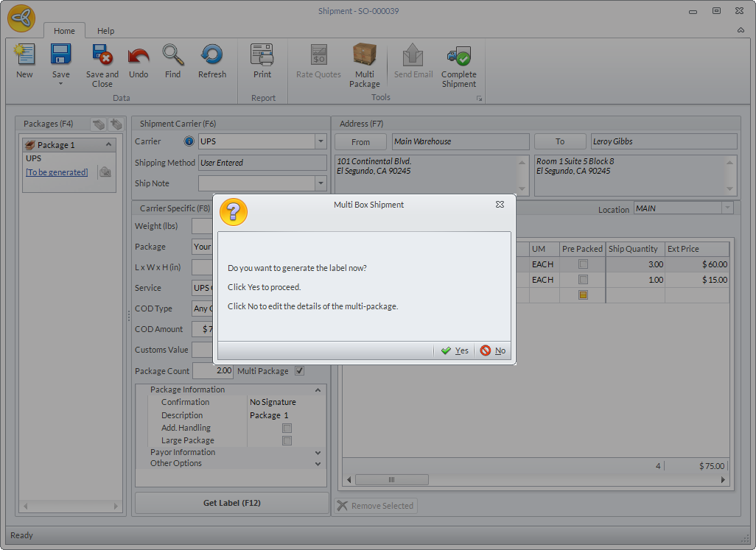
Task: Open the Ship Note dropdown
Action: click(321, 183)
